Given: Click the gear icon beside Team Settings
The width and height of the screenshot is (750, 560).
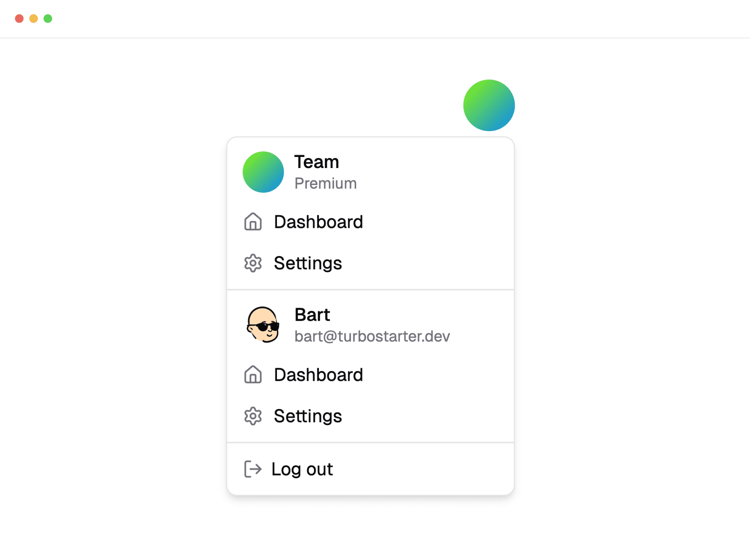Looking at the screenshot, I should tap(252, 263).
